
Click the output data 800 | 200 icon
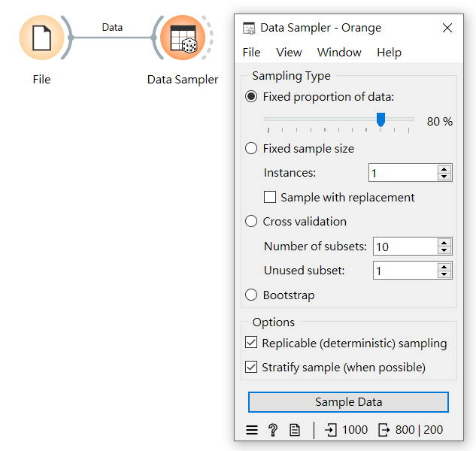pos(384,430)
